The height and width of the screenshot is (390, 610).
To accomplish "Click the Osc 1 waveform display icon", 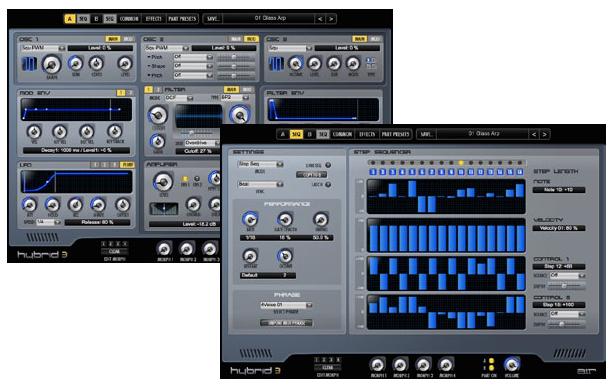I will [x=29, y=64].
